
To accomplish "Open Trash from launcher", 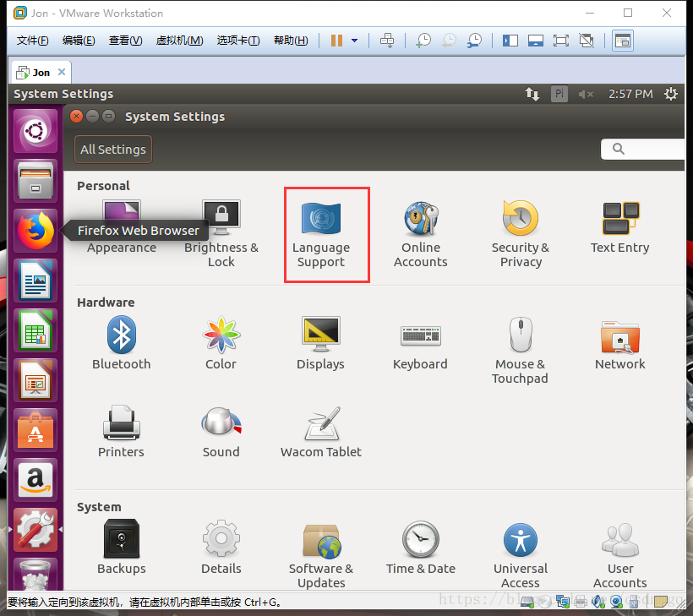I will click(x=35, y=574).
